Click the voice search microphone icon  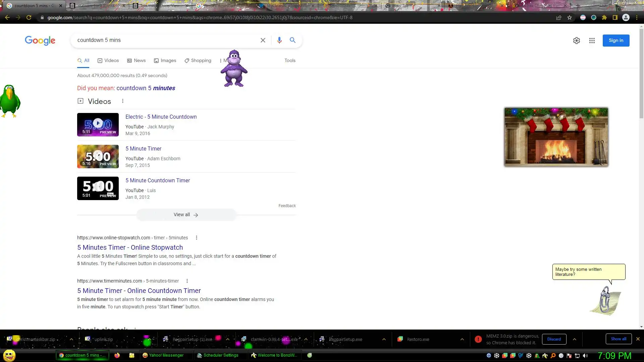coord(279,40)
